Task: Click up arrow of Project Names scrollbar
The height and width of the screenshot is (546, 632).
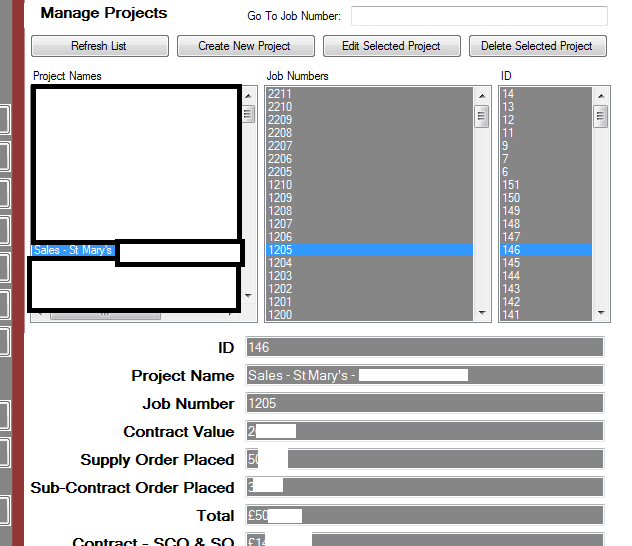Action: pyautogui.click(x=247, y=94)
